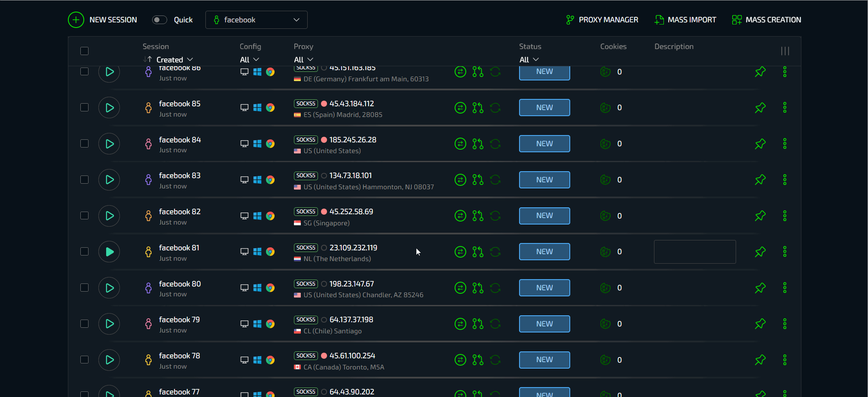Check proxy connection for facebook 82
Screen dimensions: 868x397
(x=460, y=215)
